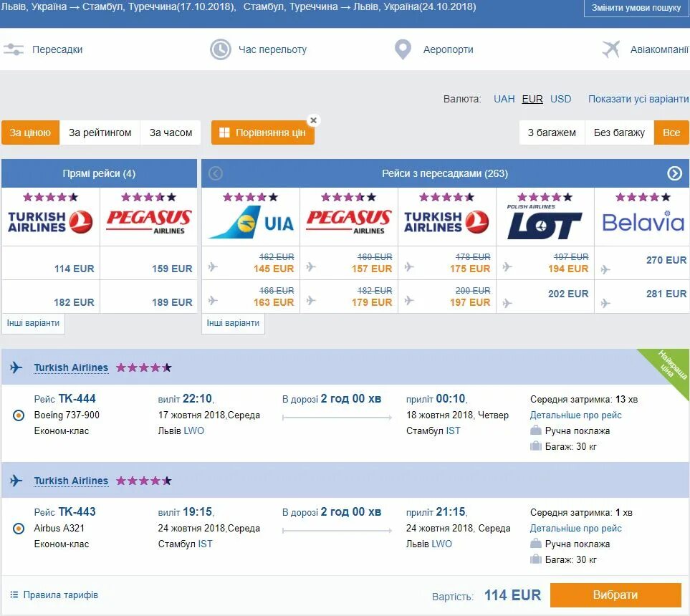Screen dimensions: 690x616
Task: Click hand luggage icon for flight TK-443
Action: (x=535, y=544)
